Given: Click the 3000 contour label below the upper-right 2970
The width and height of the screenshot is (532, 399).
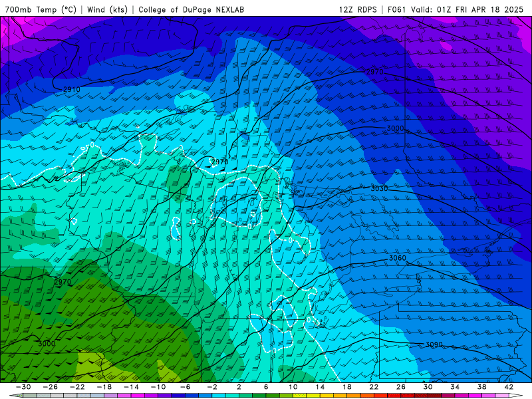Looking at the screenshot, I should [395, 128].
